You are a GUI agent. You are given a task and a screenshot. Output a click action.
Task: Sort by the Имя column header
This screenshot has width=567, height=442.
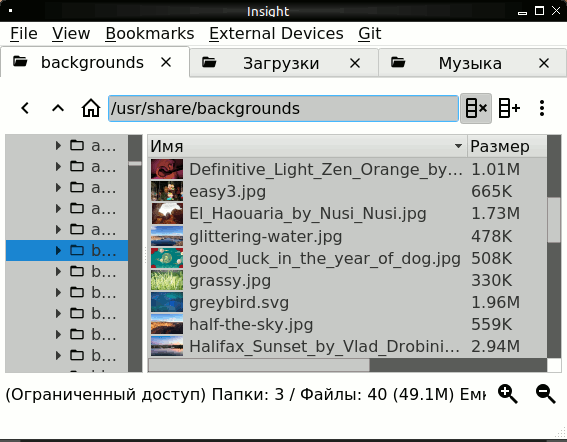click(x=307, y=146)
